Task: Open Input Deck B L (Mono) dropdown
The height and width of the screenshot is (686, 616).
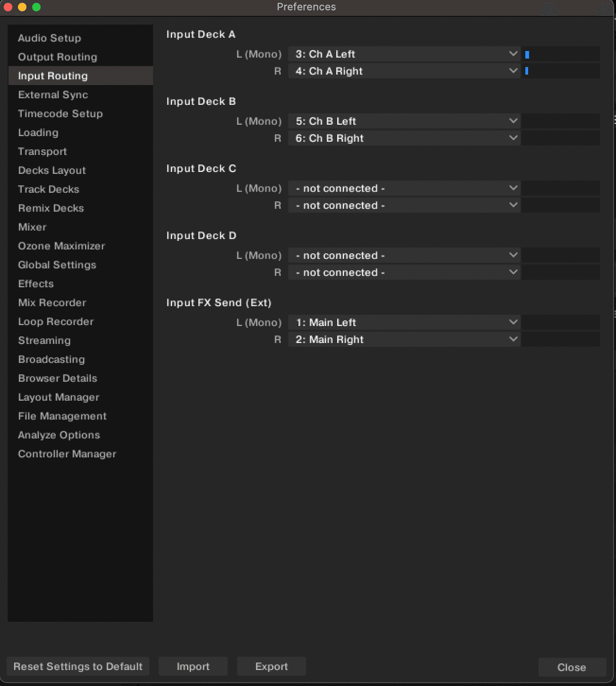Action: [x=404, y=121]
